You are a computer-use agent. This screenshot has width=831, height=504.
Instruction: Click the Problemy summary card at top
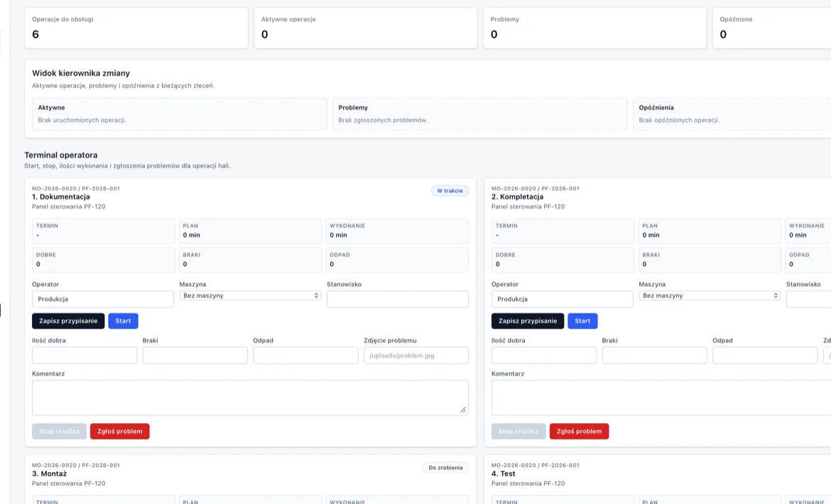(x=594, y=28)
